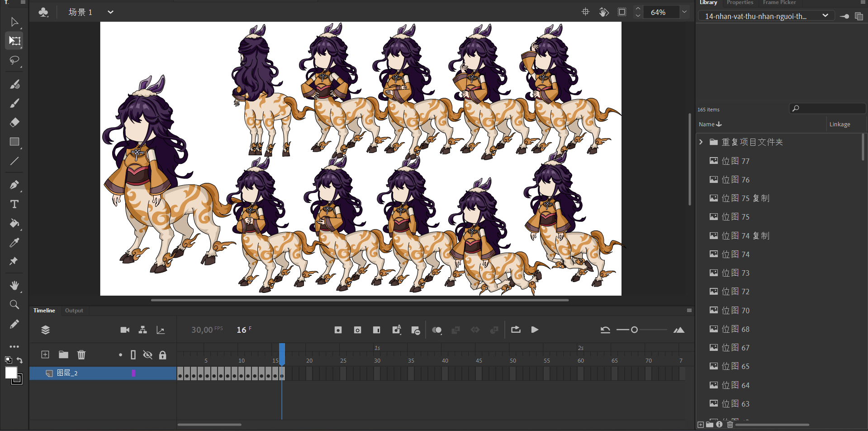Toggle the loop playback button
The image size is (868, 431).
pyautogui.click(x=516, y=330)
